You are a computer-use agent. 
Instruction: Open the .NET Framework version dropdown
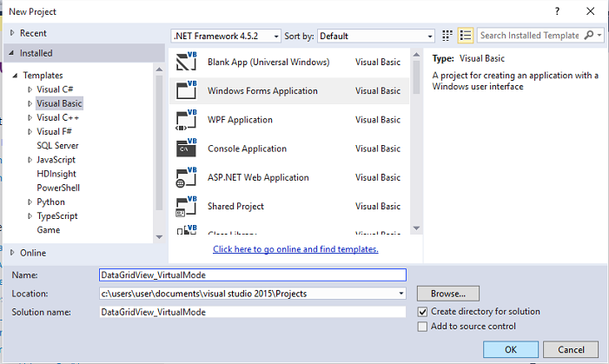pyautogui.click(x=226, y=36)
